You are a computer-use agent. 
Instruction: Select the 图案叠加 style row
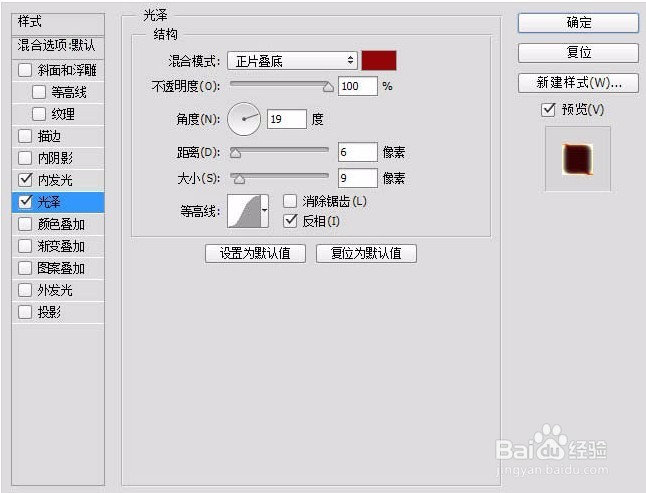[58, 268]
